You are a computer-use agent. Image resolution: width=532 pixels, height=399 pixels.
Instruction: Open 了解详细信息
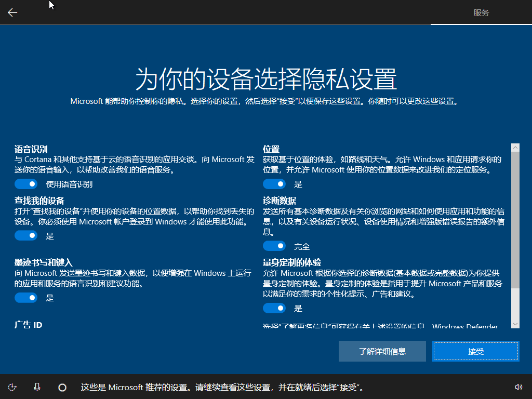(382, 351)
